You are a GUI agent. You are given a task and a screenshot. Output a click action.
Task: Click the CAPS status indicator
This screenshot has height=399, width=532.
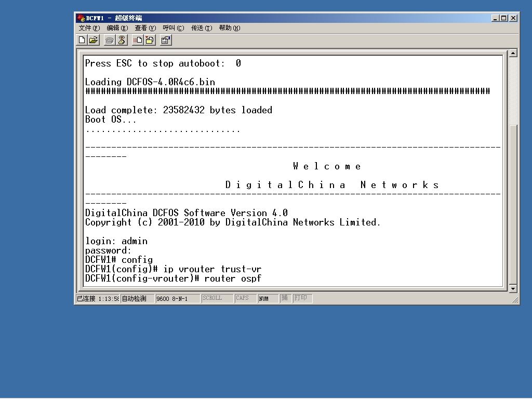(x=246, y=298)
